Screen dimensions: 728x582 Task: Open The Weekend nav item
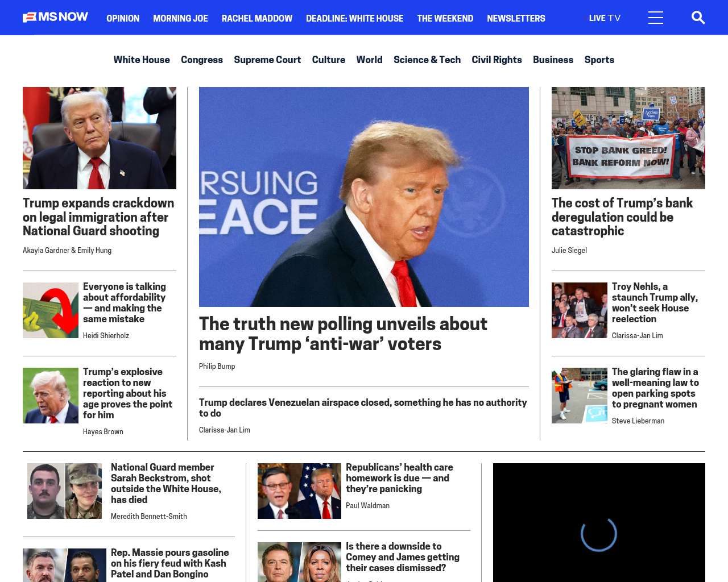445,18
